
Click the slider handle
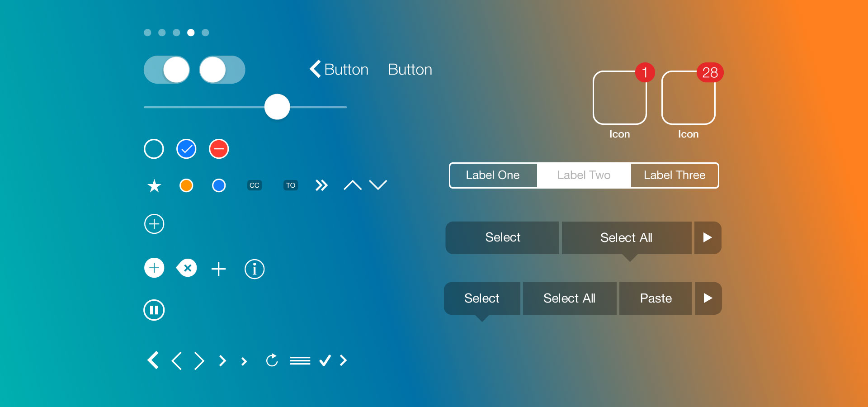[x=278, y=107]
